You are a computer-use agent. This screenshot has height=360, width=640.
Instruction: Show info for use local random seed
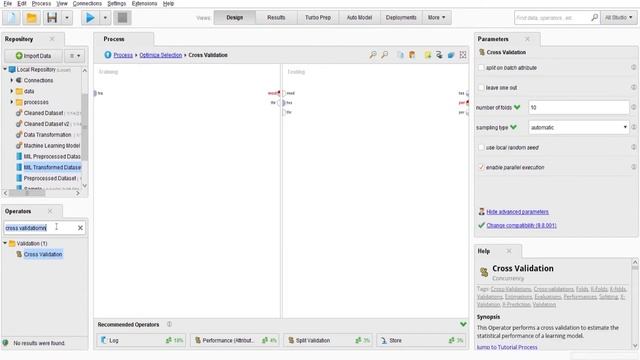pyautogui.click(x=633, y=147)
